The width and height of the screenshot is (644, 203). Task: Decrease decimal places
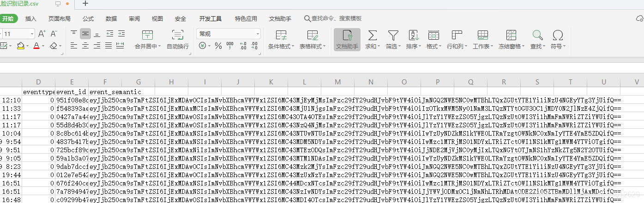255,46
